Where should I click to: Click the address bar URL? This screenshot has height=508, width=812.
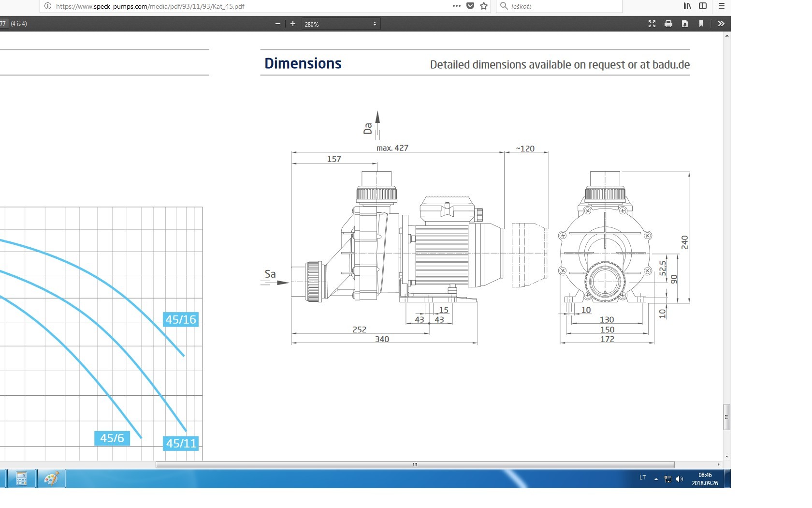(x=150, y=6)
